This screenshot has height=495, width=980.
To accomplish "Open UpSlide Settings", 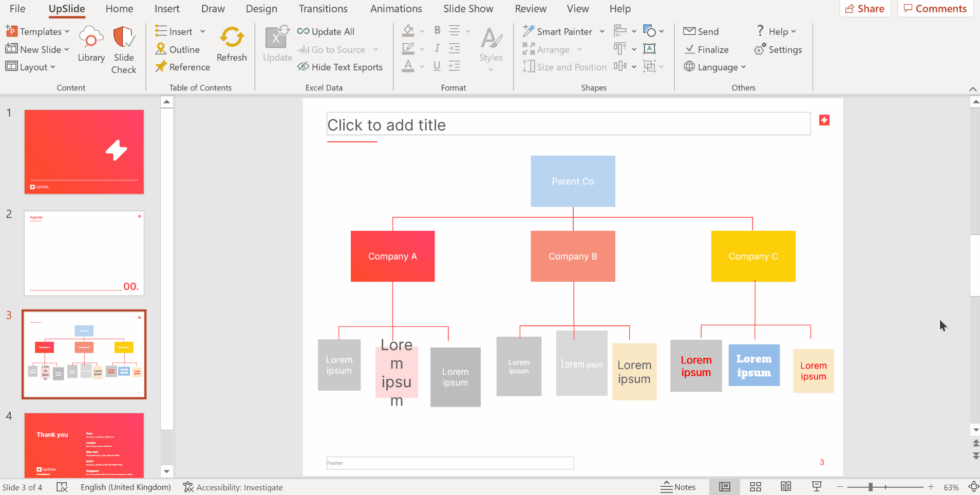I will tap(778, 49).
